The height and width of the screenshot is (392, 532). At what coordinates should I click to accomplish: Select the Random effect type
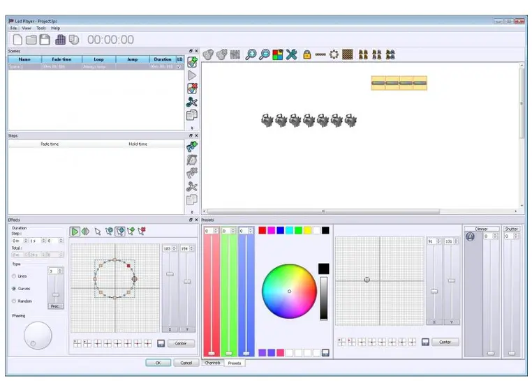[x=15, y=301]
